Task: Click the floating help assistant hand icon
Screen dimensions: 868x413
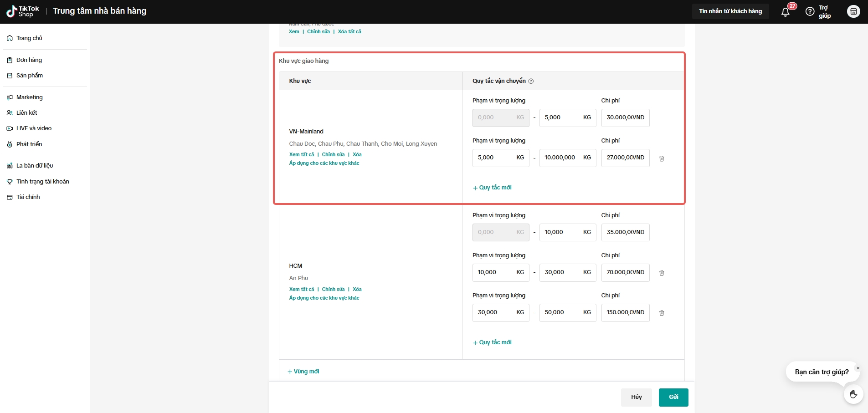Action: (x=853, y=394)
